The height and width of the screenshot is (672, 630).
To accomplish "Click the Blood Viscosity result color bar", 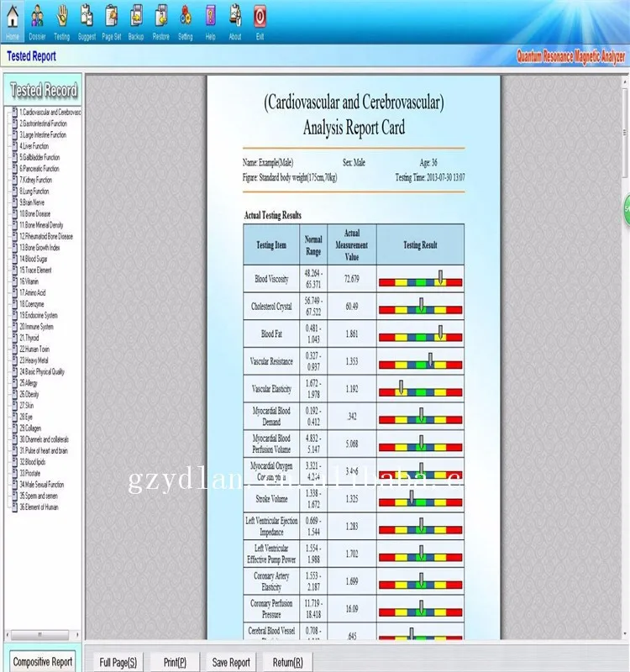I will (x=421, y=282).
